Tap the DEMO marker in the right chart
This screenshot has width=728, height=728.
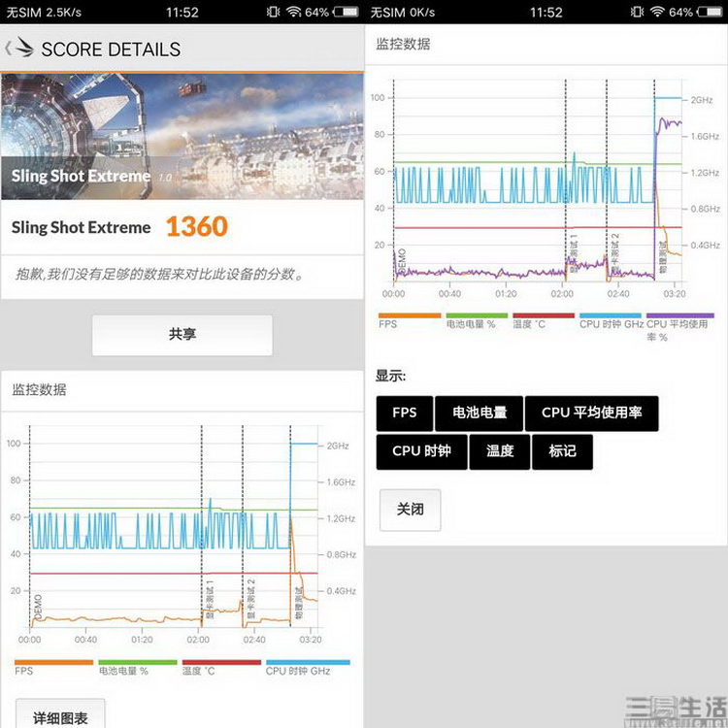click(402, 261)
